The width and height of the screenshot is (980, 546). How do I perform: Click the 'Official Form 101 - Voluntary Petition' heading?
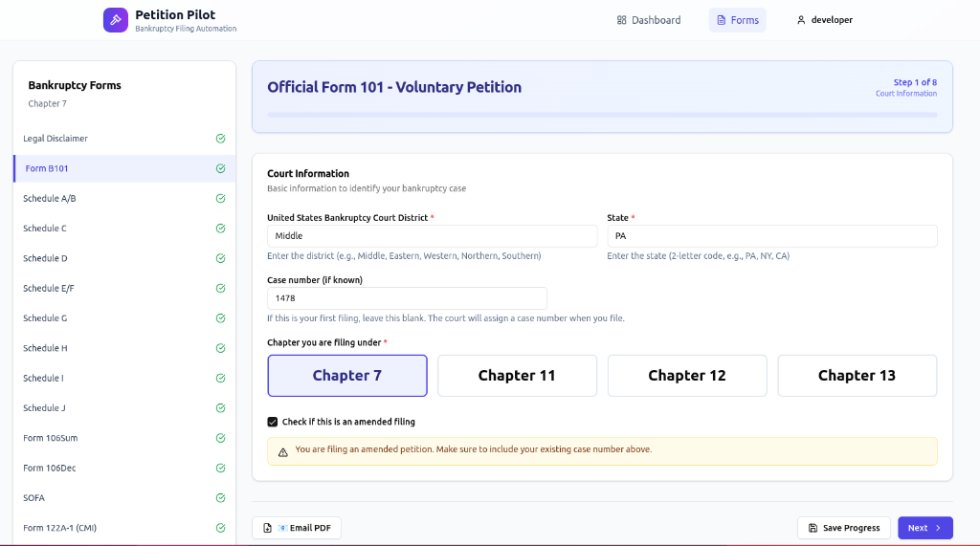394,87
